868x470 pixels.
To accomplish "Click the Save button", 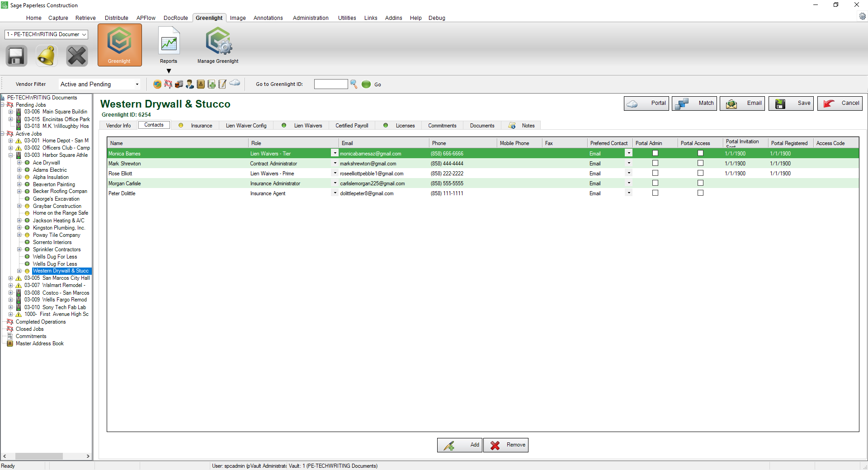I will (791, 103).
